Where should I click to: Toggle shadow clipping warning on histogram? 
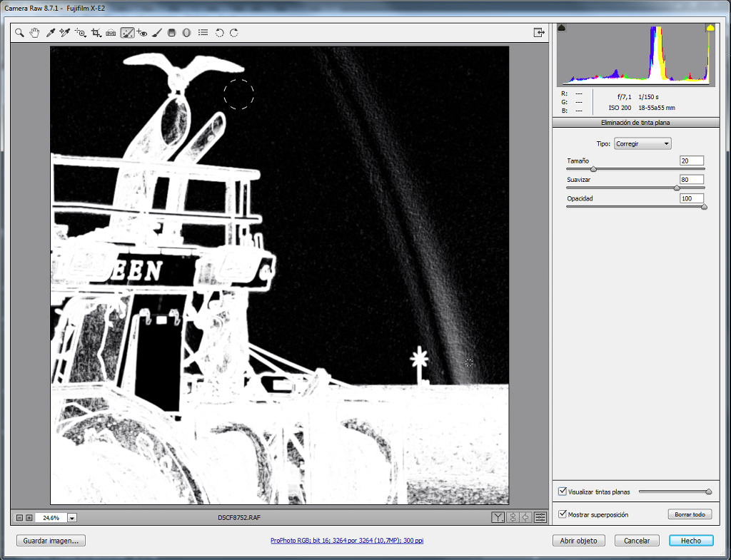[x=562, y=28]
